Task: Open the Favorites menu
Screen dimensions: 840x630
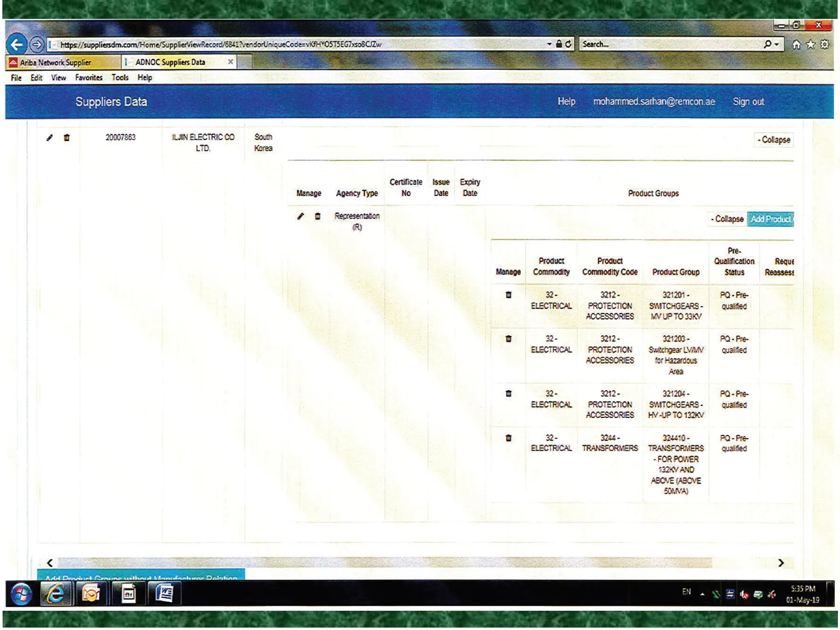Action: pyautogui.click(x=89, y=78)
